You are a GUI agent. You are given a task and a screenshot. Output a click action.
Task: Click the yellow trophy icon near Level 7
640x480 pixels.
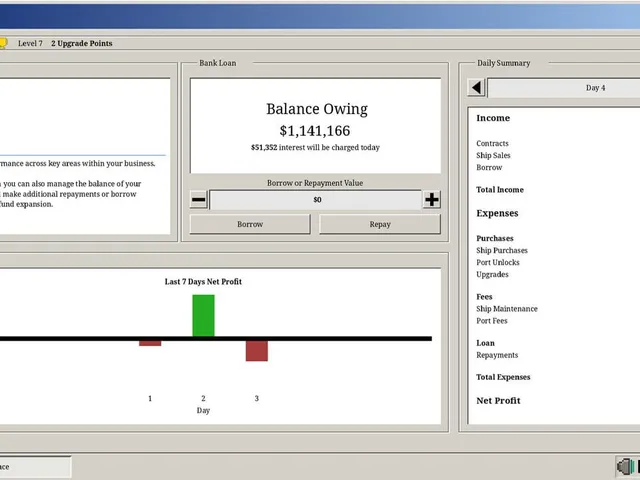point(3,43)
